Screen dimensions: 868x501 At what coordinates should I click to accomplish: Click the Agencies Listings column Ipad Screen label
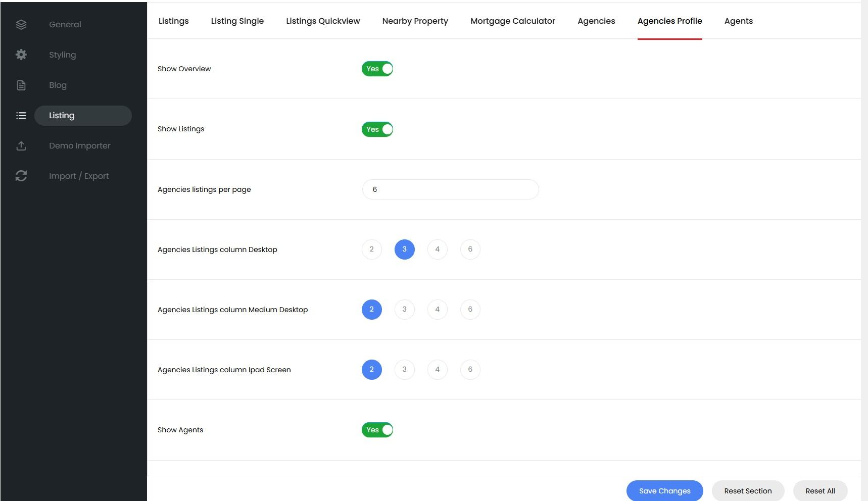(224, 370)
